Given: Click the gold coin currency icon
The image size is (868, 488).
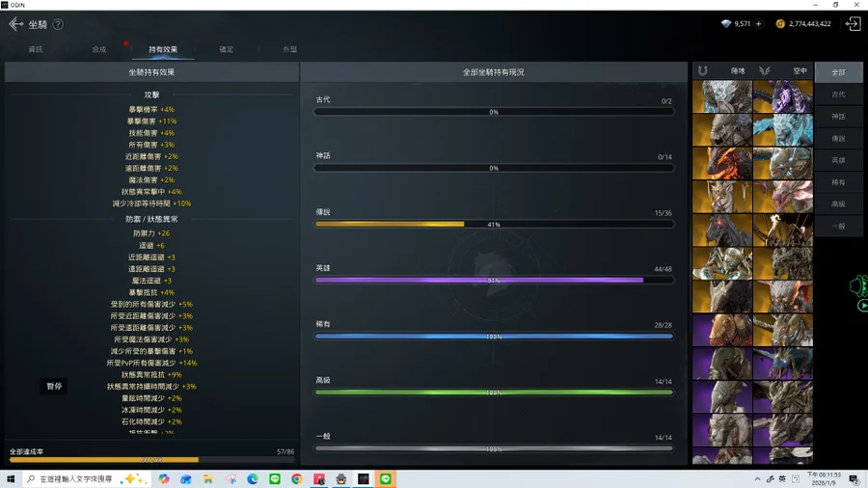Looking at the screenshot, I should [780, 24].
